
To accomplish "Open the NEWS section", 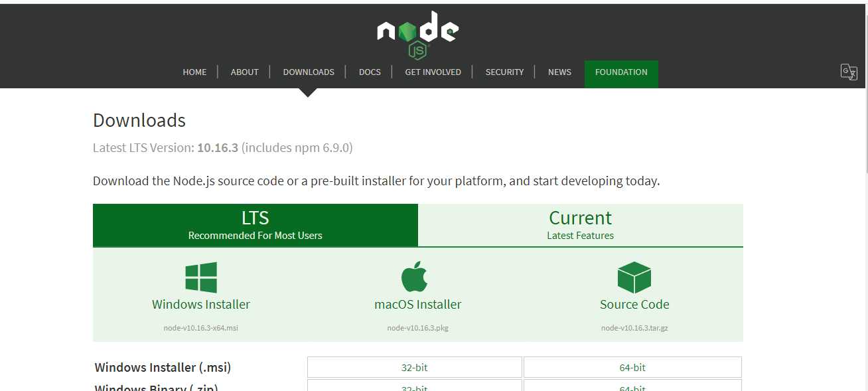I will (x=559, y=72).
